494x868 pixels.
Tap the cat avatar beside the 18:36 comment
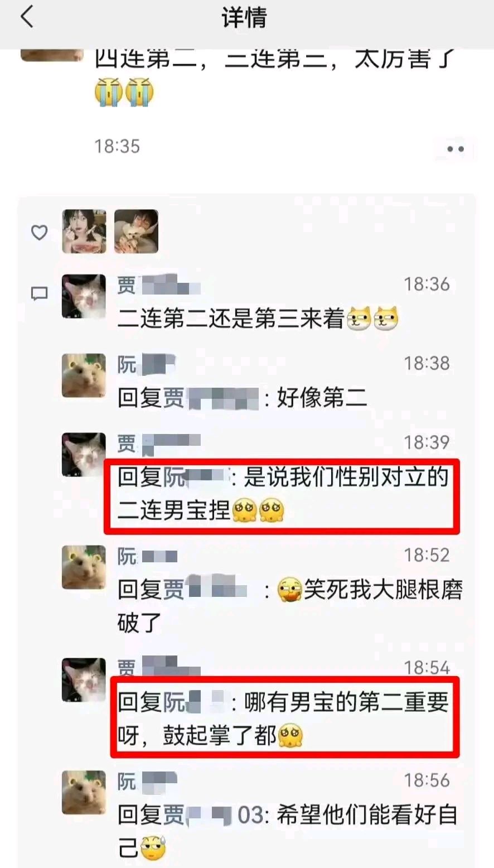coord(84,296)
